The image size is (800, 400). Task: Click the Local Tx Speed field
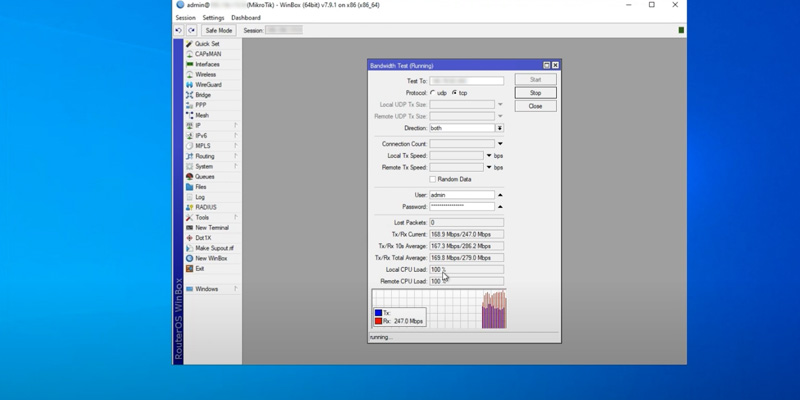[x=456, y=156]
